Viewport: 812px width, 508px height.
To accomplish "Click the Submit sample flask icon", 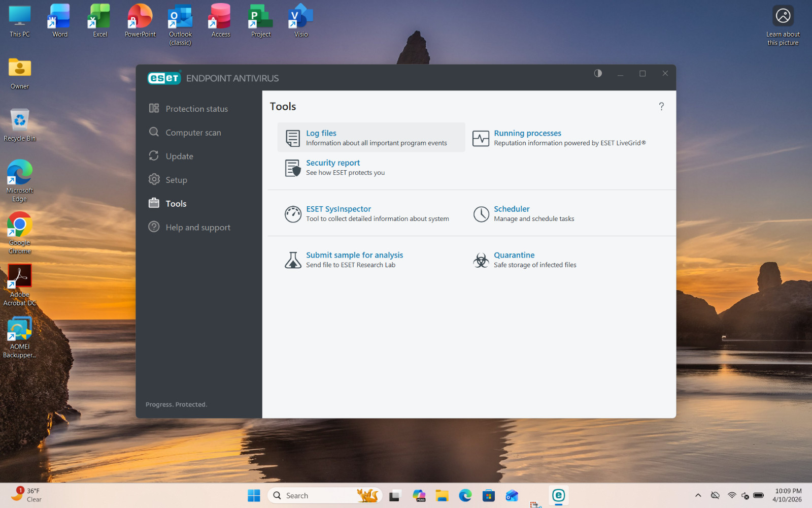I will click(293, 260).
